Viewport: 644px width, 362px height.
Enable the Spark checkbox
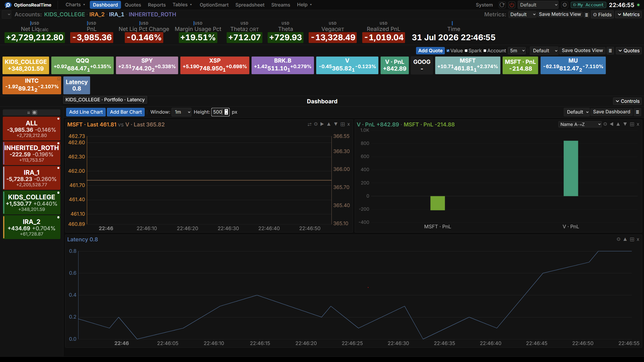(x=466, y=51)
